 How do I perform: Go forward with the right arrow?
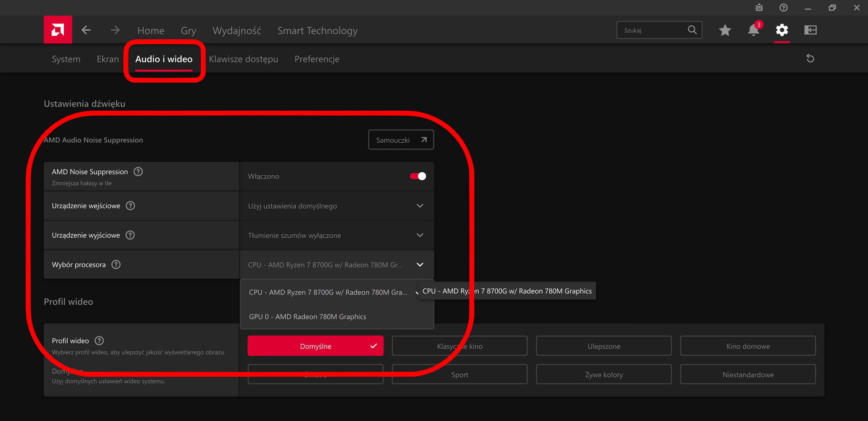115,30
